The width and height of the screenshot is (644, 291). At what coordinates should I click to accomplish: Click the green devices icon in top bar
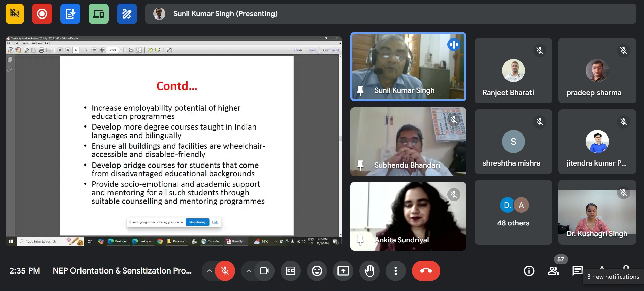99,14
